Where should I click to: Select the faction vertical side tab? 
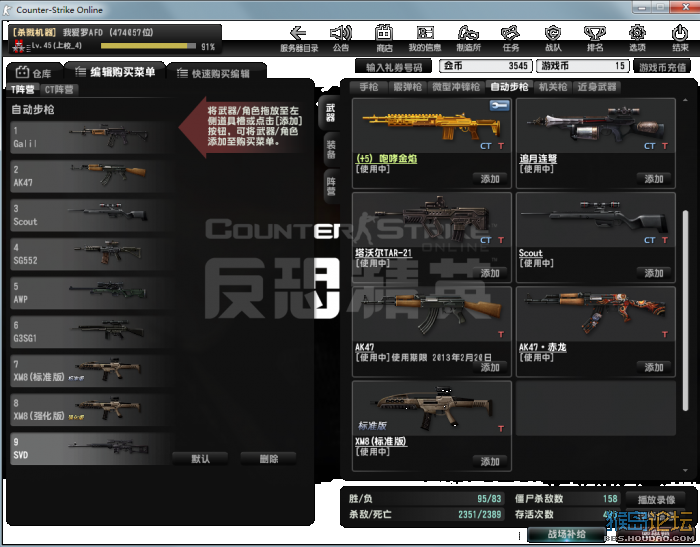(x=331, y=187)
